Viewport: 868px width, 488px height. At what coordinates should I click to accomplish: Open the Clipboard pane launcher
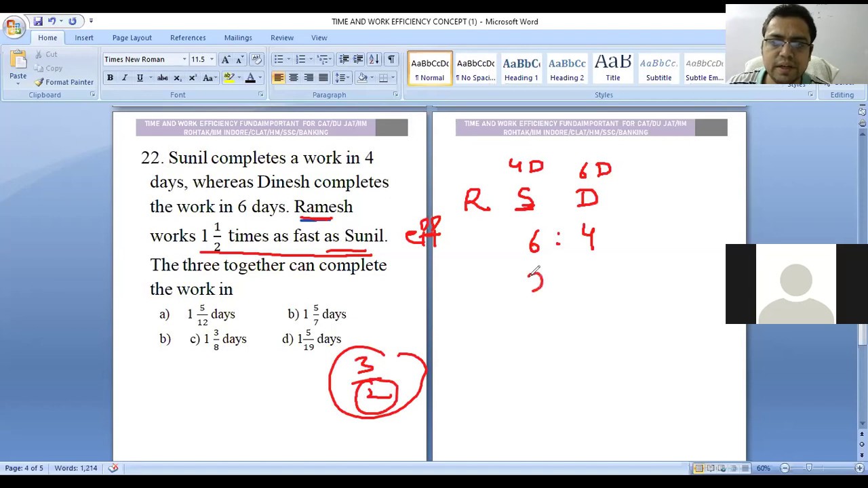[92, 95]
